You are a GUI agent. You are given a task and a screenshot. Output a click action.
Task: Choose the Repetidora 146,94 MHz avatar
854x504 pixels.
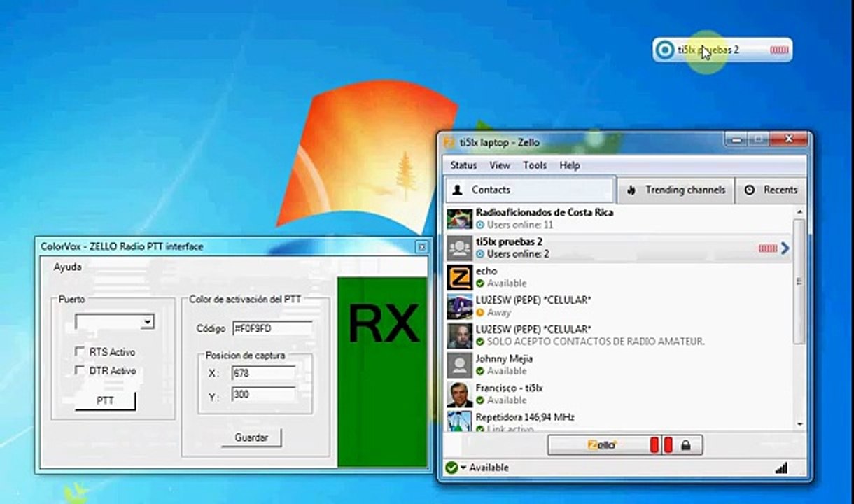pos(460,421)
